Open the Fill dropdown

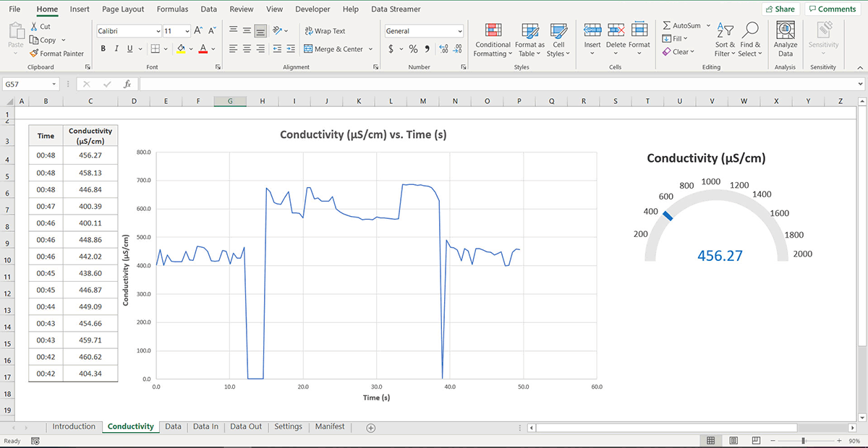[x=676, y=39]
